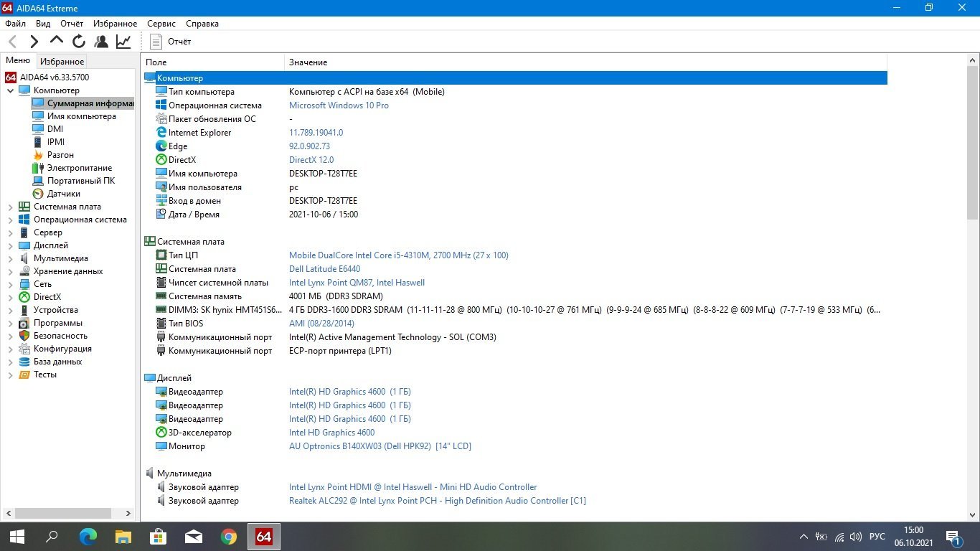Open the Сервис menu

tap(161, 24)
